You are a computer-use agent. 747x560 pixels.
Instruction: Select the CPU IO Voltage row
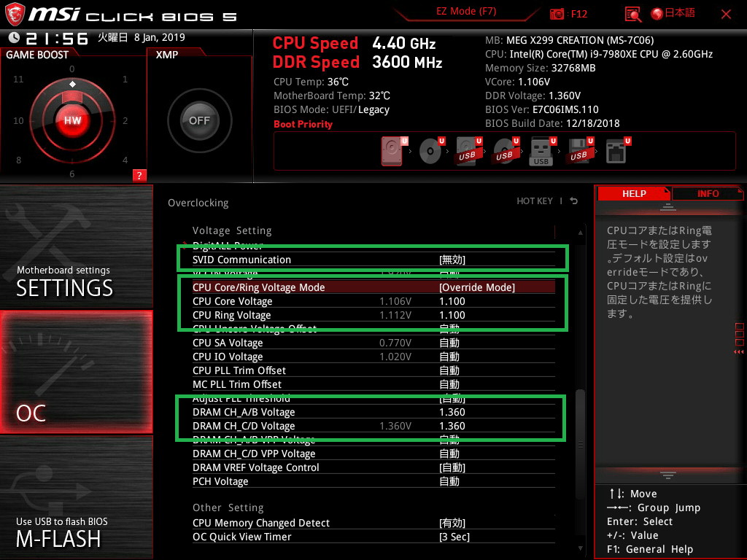click(x=373, y=356)
